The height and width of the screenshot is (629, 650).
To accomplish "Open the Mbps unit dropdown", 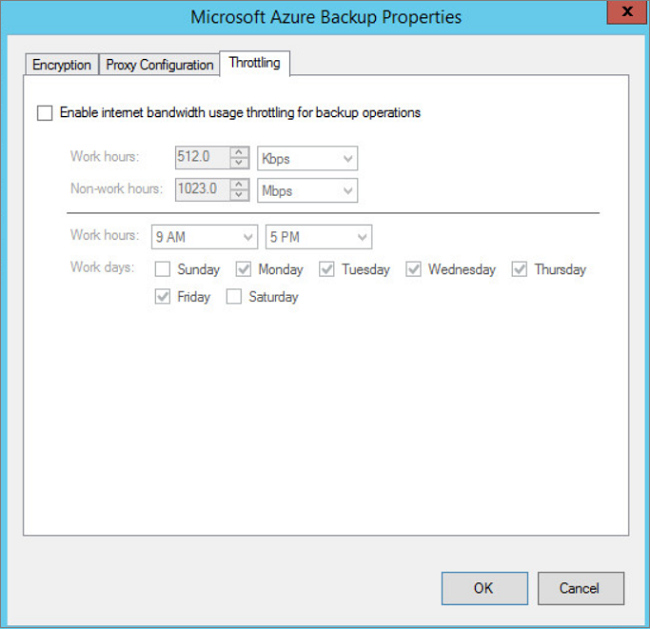I will tap(307, 190).
